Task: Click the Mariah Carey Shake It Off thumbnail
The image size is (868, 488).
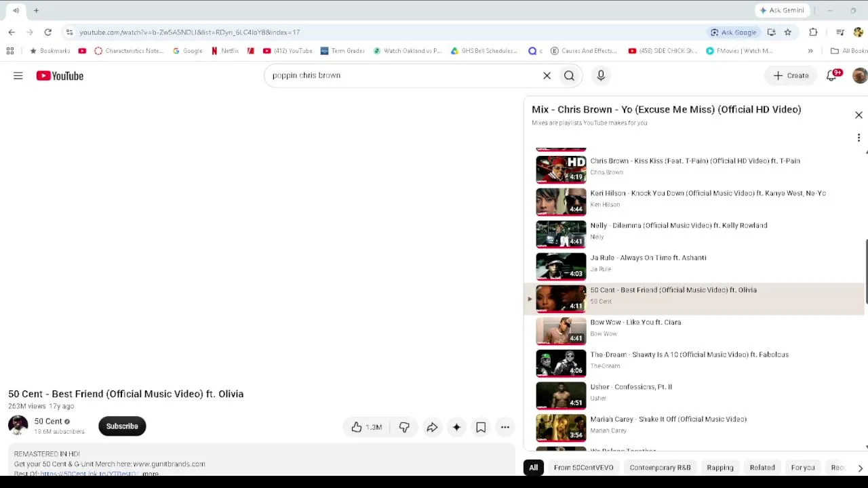Action: point(561,428)
